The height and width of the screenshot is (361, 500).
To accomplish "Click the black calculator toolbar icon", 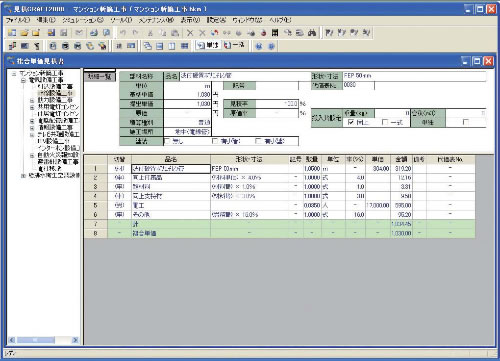I will coord(275,33).
